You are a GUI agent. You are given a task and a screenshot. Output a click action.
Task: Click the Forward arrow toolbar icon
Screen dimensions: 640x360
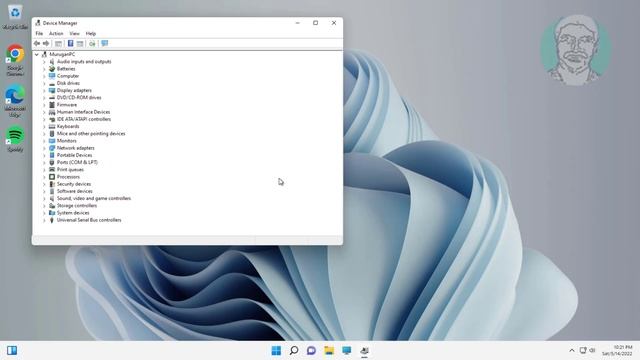(46, 43)
